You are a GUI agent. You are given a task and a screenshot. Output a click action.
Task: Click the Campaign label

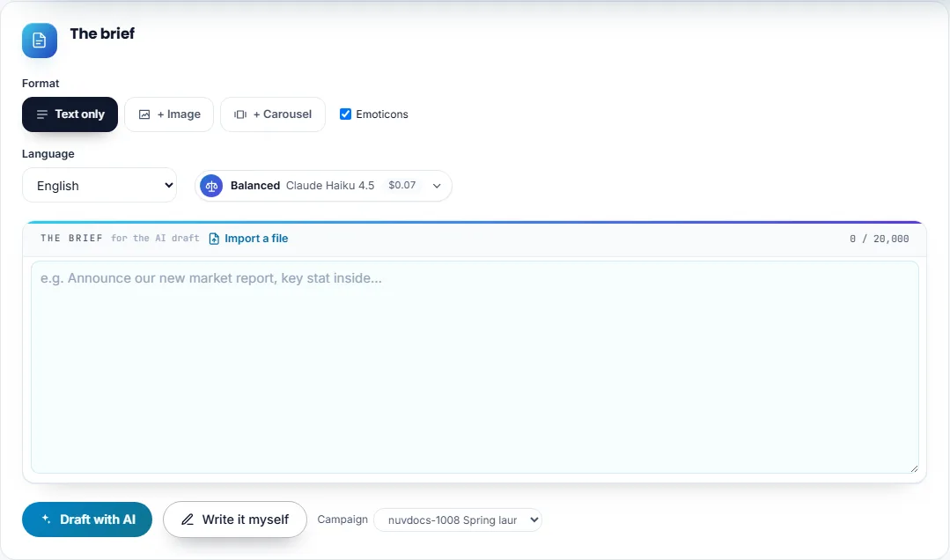tap(342, 519)
